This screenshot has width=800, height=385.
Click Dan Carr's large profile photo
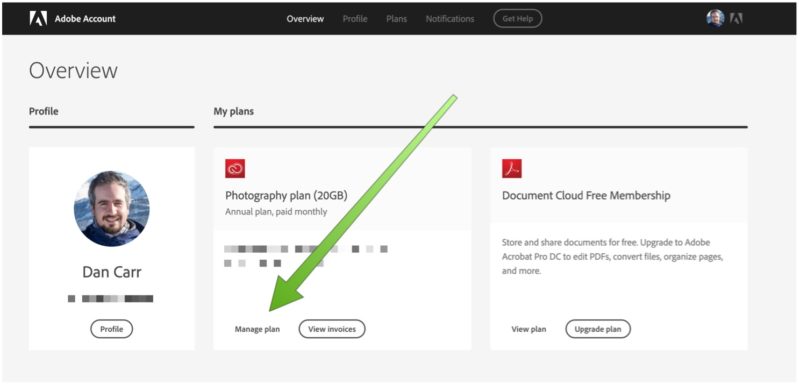point(112,209)
